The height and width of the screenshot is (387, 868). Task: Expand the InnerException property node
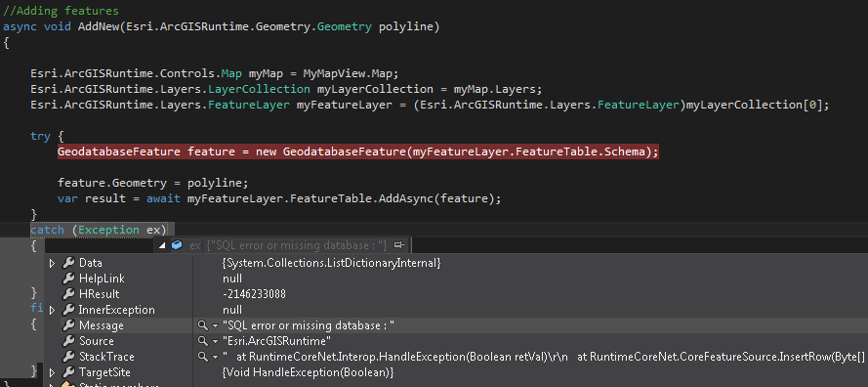point(53,310)
